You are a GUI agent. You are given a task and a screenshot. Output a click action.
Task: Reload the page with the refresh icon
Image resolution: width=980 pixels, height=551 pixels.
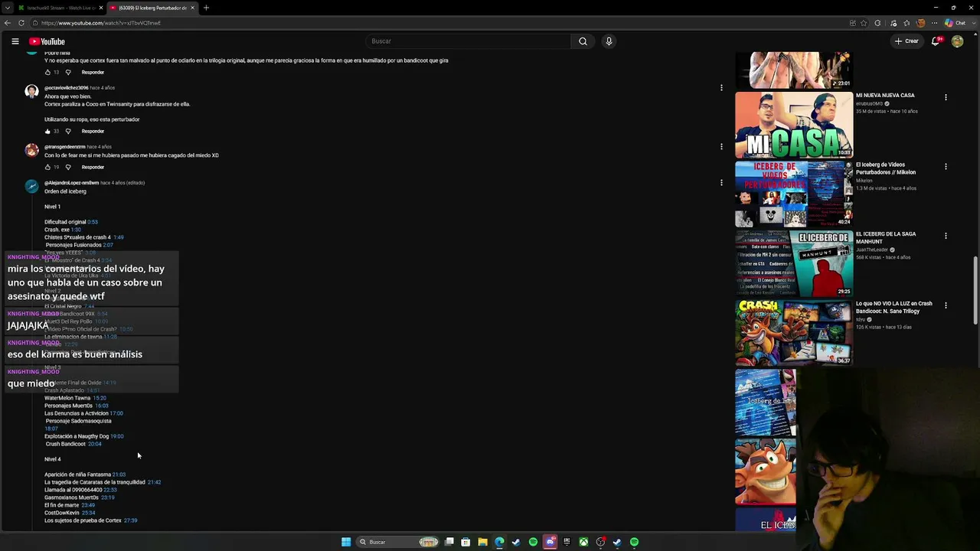click(21, 23)
